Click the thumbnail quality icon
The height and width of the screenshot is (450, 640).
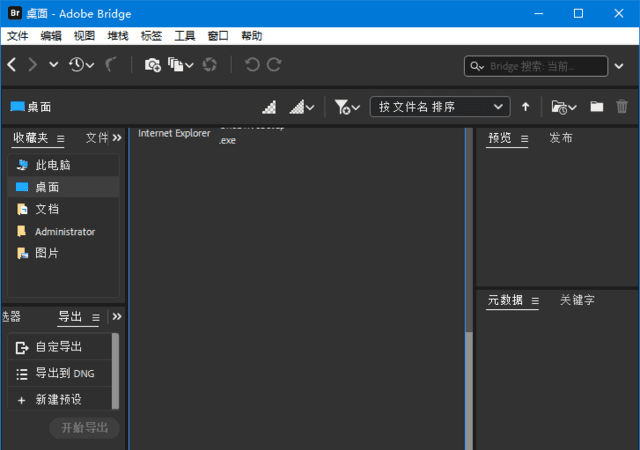269,107
